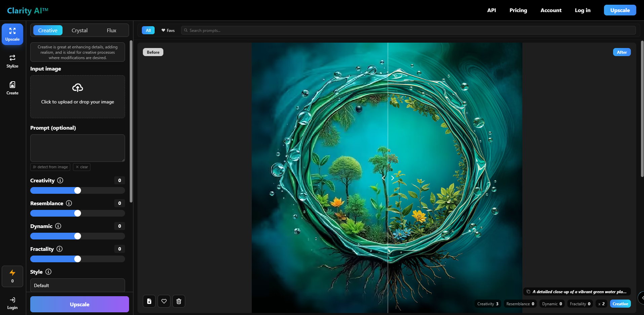Switch to the Crystal model tab
Viewport: 644px width, 315px height.
pos(80,30)
